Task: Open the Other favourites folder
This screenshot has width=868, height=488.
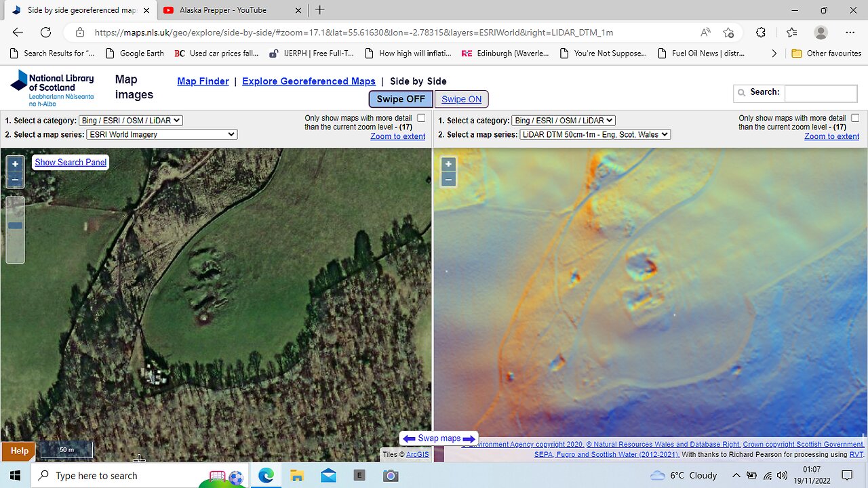Action: tap(827, 53)
